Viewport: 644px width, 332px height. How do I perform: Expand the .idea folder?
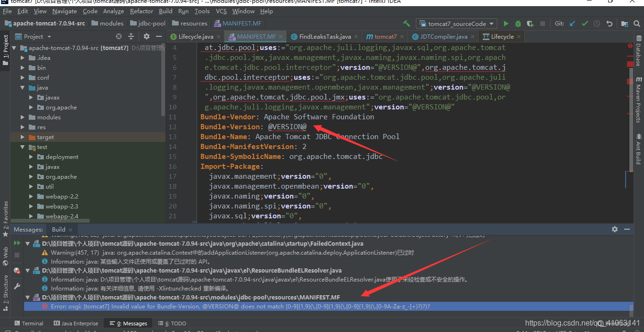pyautogui.click(x=22, y=58)
